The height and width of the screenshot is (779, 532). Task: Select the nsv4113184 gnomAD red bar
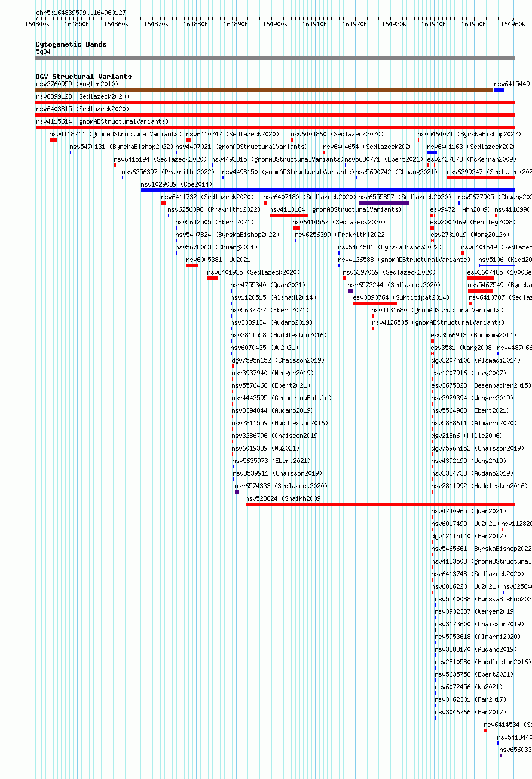pyautogui.click(x=289, y=215)
